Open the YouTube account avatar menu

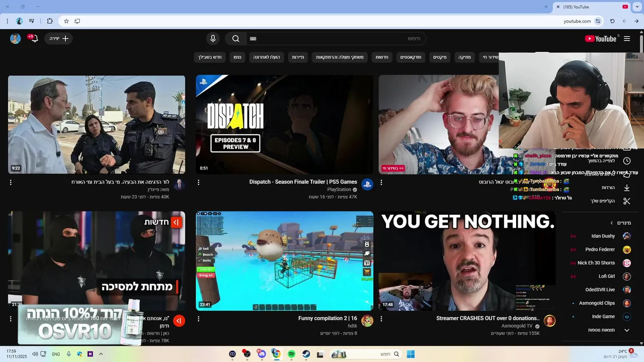[16, 39]
